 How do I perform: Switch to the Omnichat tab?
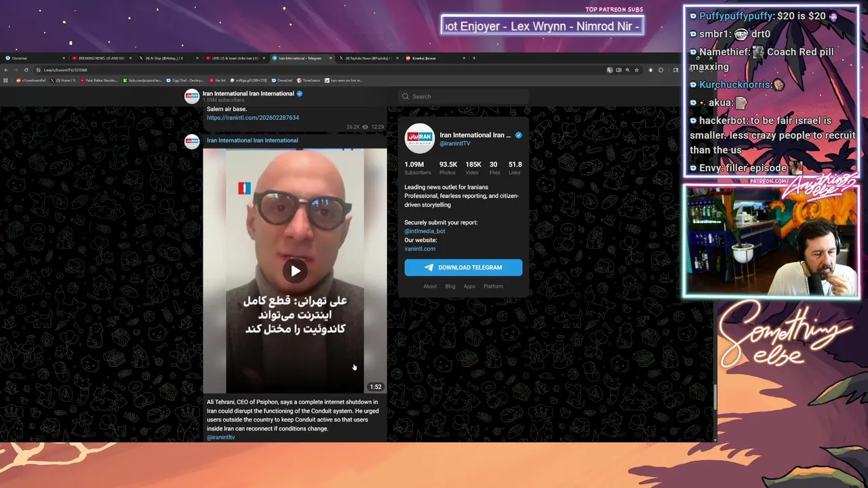click(x=34, y=58)
